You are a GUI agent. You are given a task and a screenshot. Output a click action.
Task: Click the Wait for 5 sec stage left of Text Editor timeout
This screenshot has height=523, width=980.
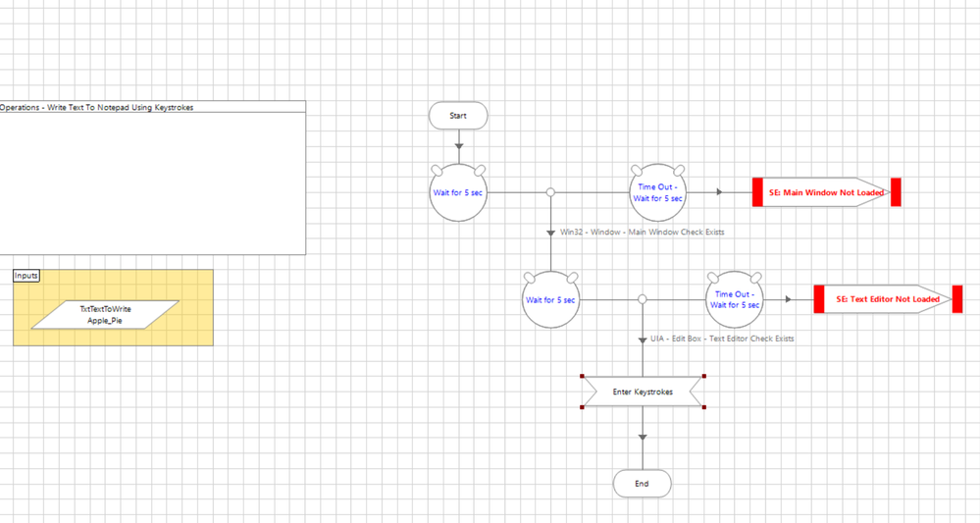pos(550,300)
